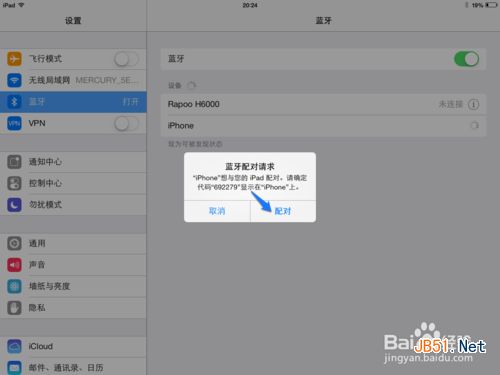Image resolution: width=500 pixels, height=375 pixels.
Task: Tap the 未连接 status text
Action: (x=451, y=104)
